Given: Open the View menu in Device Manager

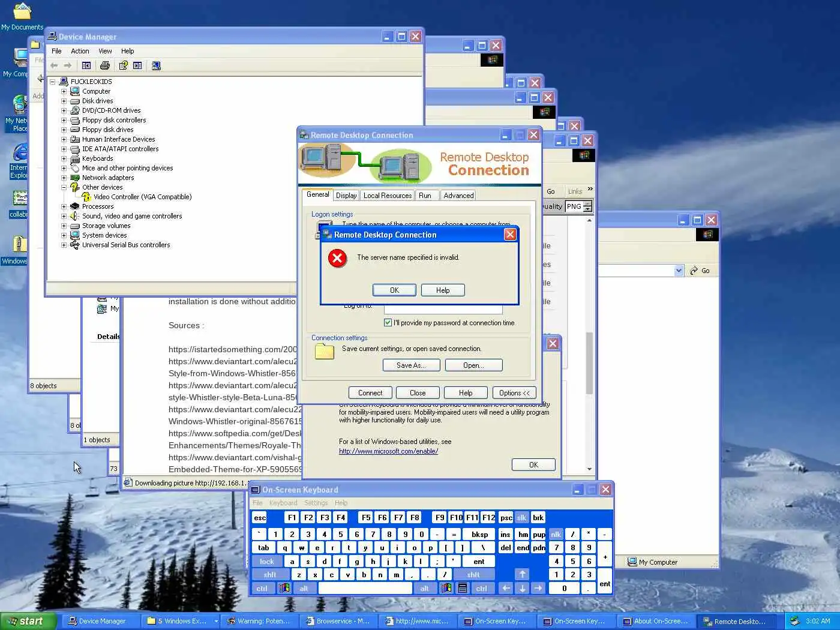Looking at the screenshot, I should tap(105, 51).
